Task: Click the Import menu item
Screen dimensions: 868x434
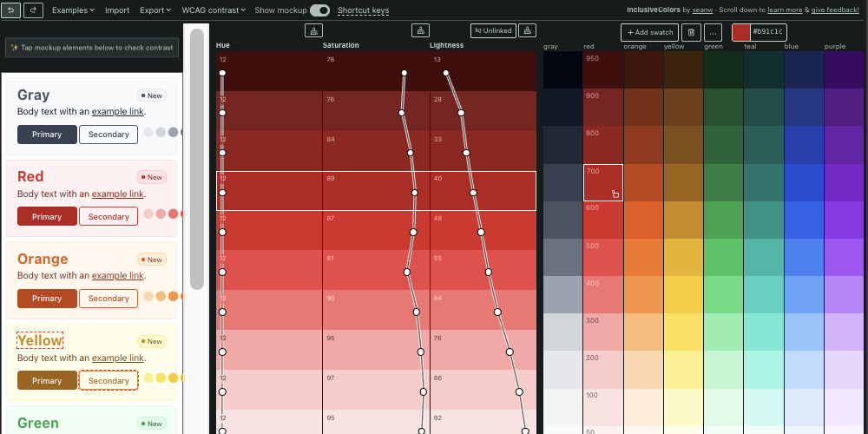Action: [117, 10]
